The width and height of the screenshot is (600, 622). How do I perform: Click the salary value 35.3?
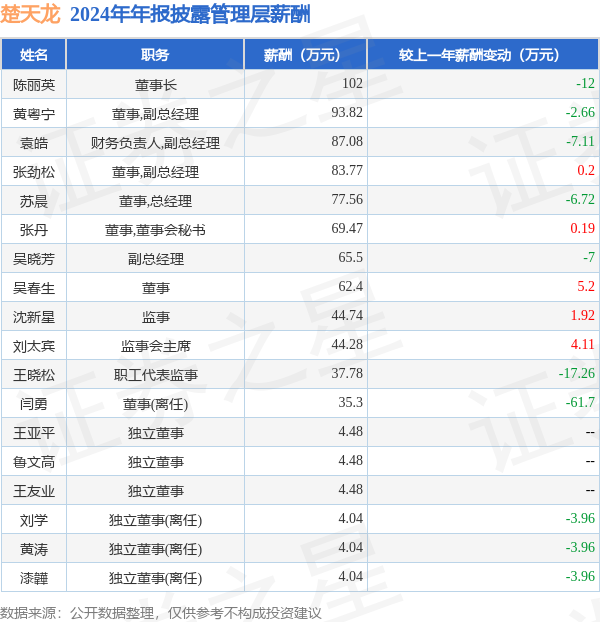(351, 402)
